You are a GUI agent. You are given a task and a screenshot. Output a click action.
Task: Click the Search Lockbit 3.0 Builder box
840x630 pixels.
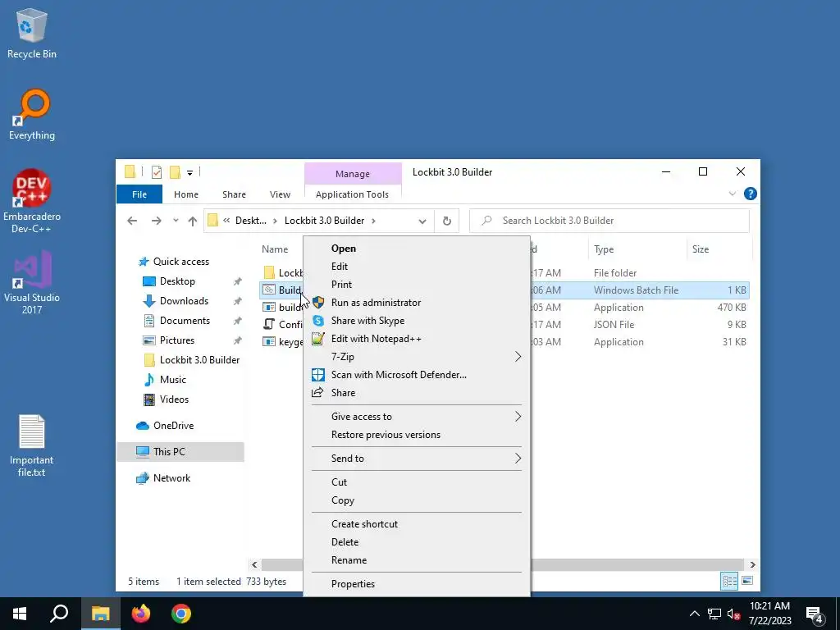click(x=609, y=221)
